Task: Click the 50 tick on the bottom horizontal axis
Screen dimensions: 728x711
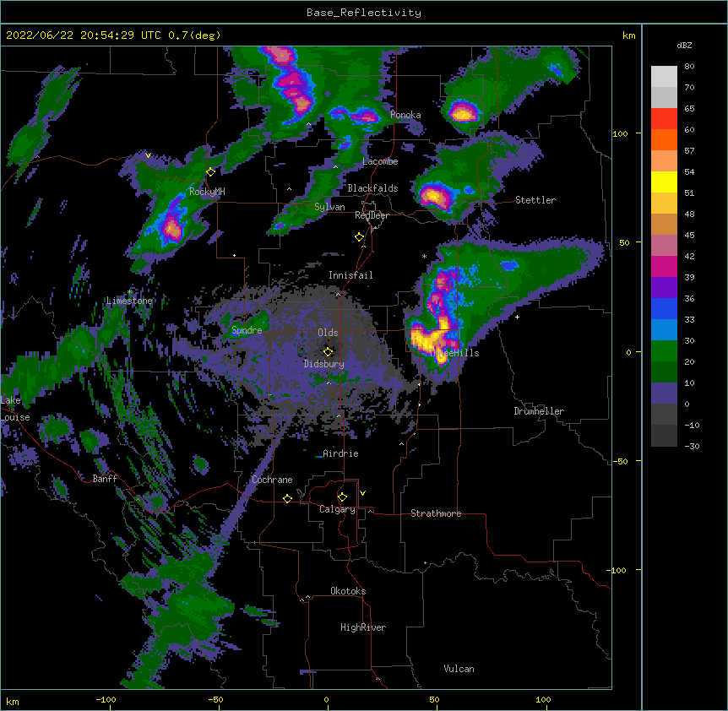Action: (434, 699)
